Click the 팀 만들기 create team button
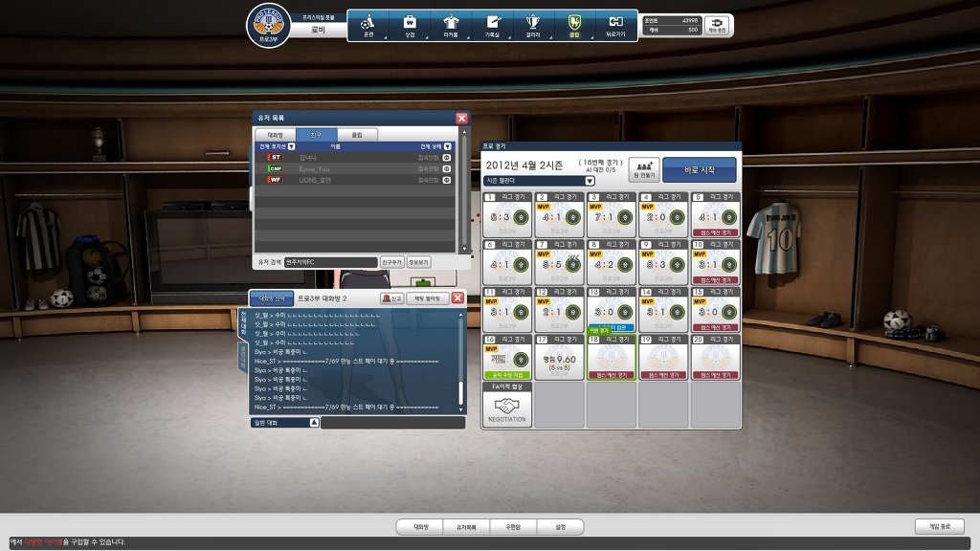Screen dimensions: 980x551 coord(643,170)
